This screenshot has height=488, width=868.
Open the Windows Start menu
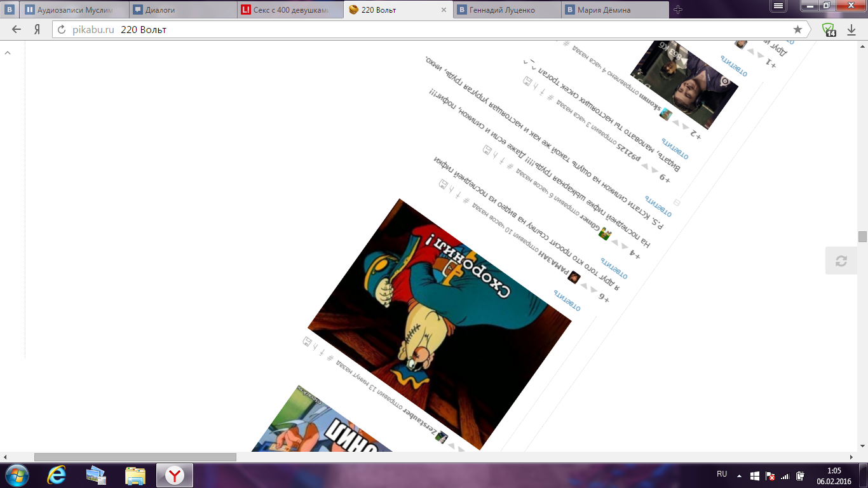click(x=15, y=475)
